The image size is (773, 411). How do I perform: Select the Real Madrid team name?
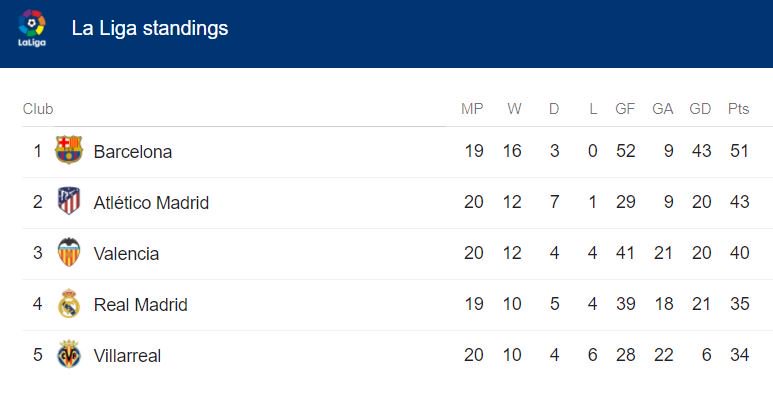pos(140,305)
